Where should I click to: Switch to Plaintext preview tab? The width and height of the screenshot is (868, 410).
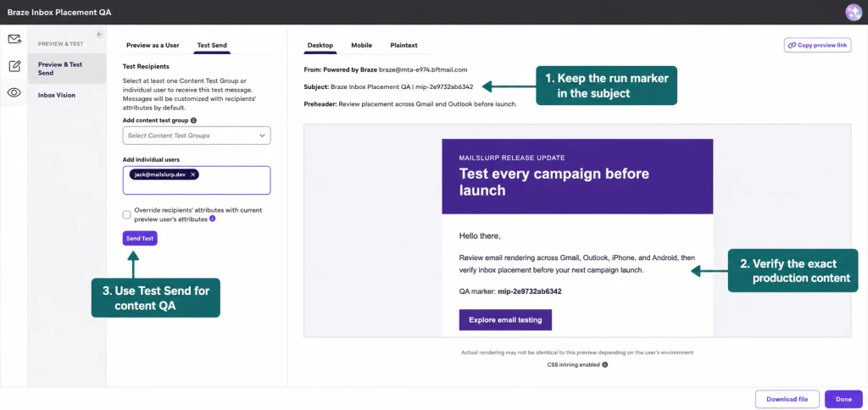pos(403,46)
